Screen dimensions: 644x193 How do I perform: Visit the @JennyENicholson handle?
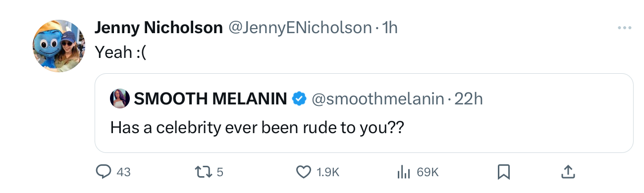click(299, 28)
